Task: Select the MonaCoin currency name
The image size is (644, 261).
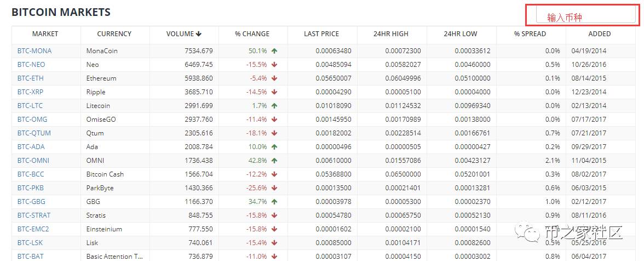Action: [x=102, y=51]
